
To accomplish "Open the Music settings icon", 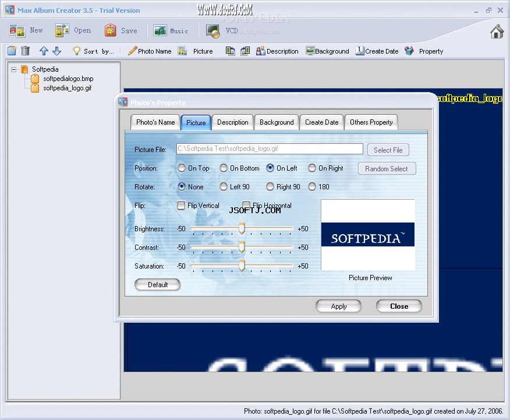I will [x=160, y=30].
